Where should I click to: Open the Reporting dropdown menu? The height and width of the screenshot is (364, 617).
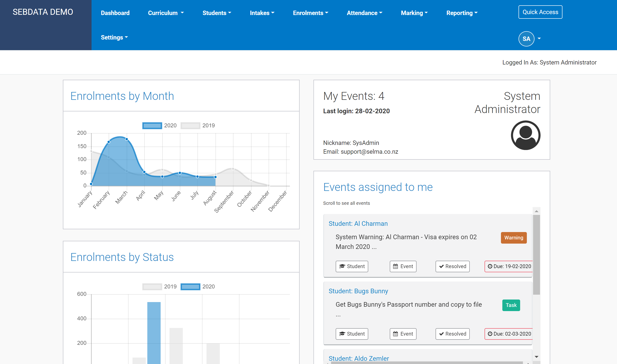point(462,13)
